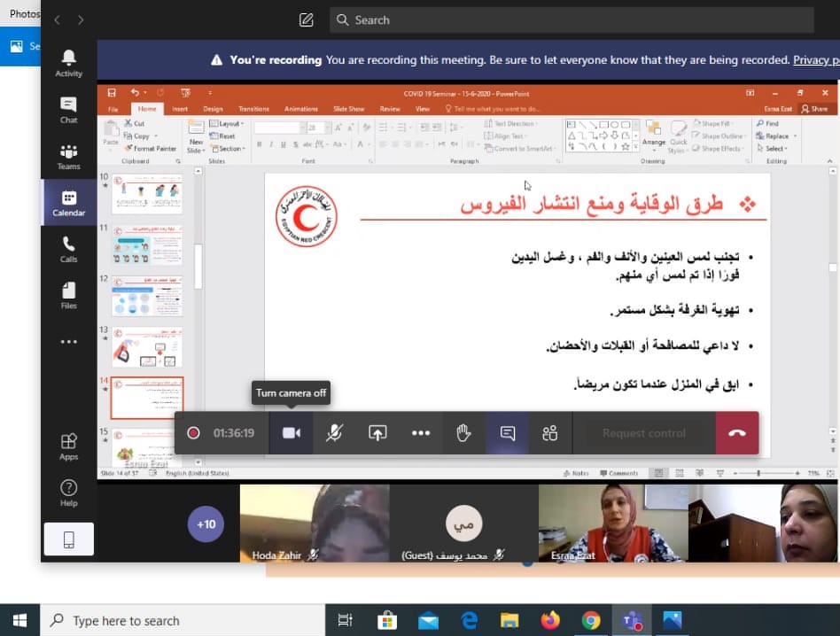Click in the Teams Search box
The image size is (840, 636).
(x=572, y=19)
